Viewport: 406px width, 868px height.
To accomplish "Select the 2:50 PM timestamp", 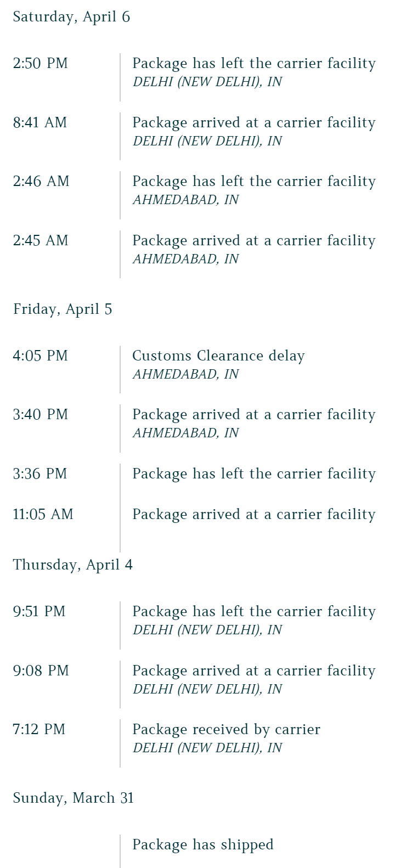I will [x=41, y=63].
